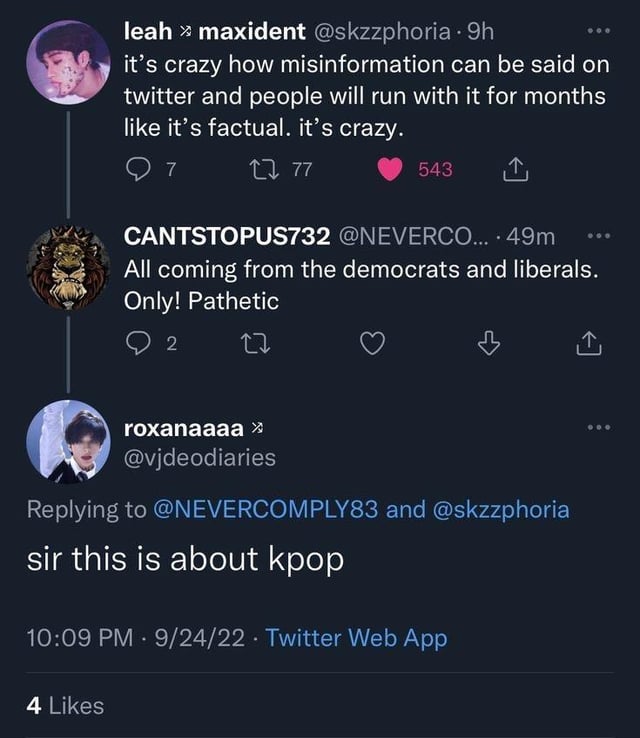640x738 pixels.
Task: Reply to CANTSTOPUS732's tweet
Action: tap(136, 344)
